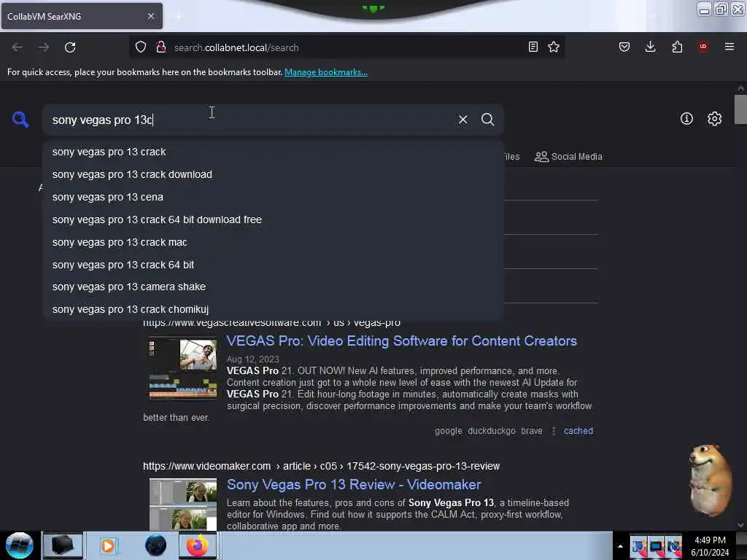Open the Extensions puzzle icon
The width and height of the screenshot is (747, 560).
tap(677, 47)
